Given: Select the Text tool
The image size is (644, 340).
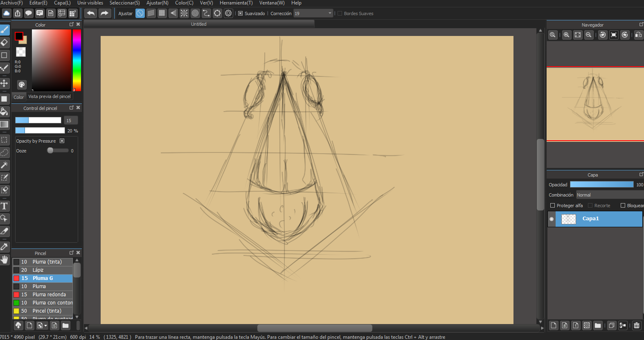Looking at the screenshot, I should pyautogui.click(x=5, y=206).
